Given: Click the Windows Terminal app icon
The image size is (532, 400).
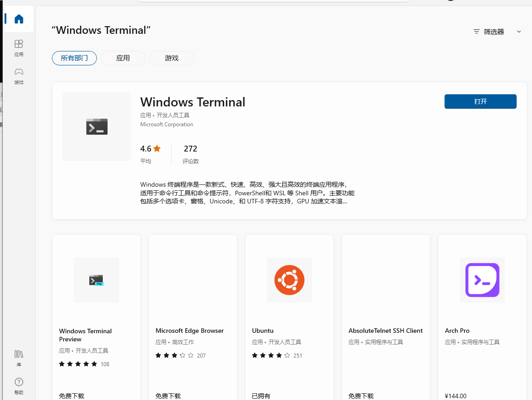Looking at the screenshot, I should pyautogui.click(x=96, y=127).
